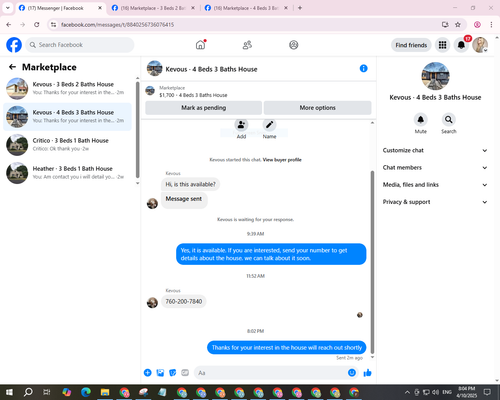Open the Groups icon in top navigation
The image size is (500, 400).
pyautogui.click(x=293, y=45)
